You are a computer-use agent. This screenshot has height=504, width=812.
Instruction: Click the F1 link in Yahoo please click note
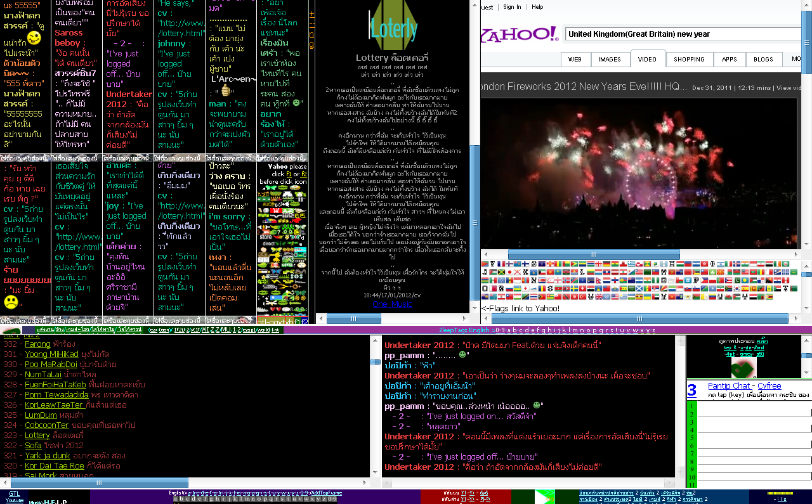click(x=289, y=174)
